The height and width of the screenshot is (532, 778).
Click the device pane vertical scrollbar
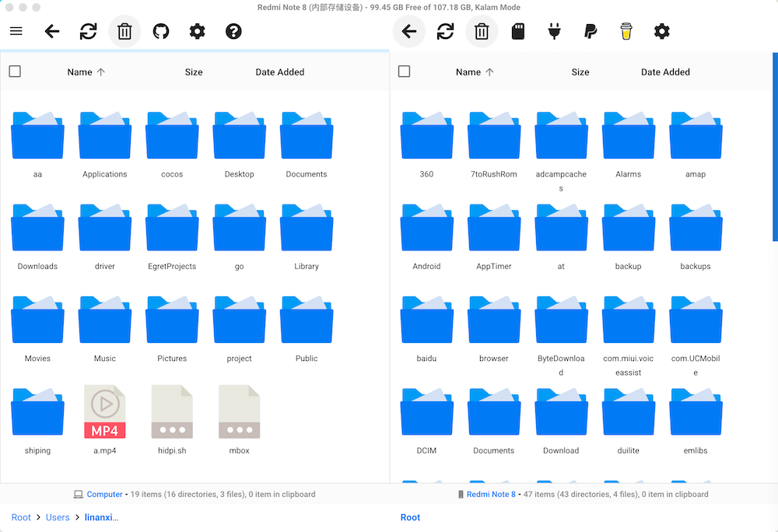(x=775, y=147)
